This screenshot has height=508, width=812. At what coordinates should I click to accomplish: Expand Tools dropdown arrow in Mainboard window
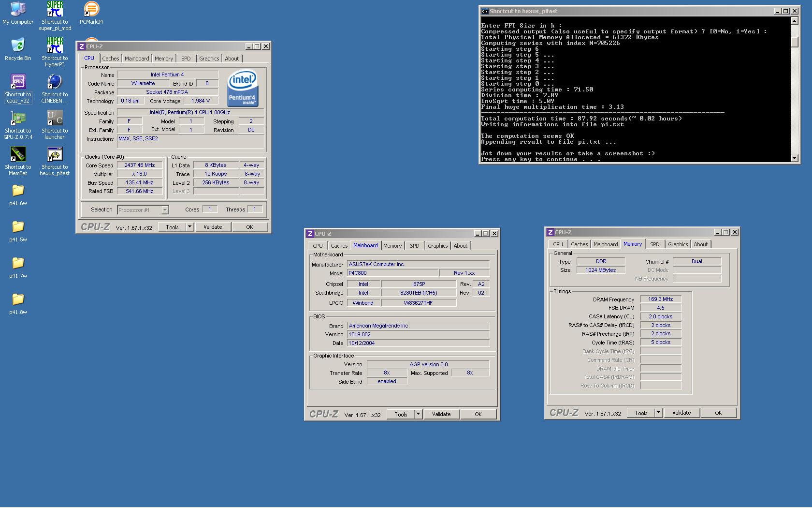coord(419,414)
